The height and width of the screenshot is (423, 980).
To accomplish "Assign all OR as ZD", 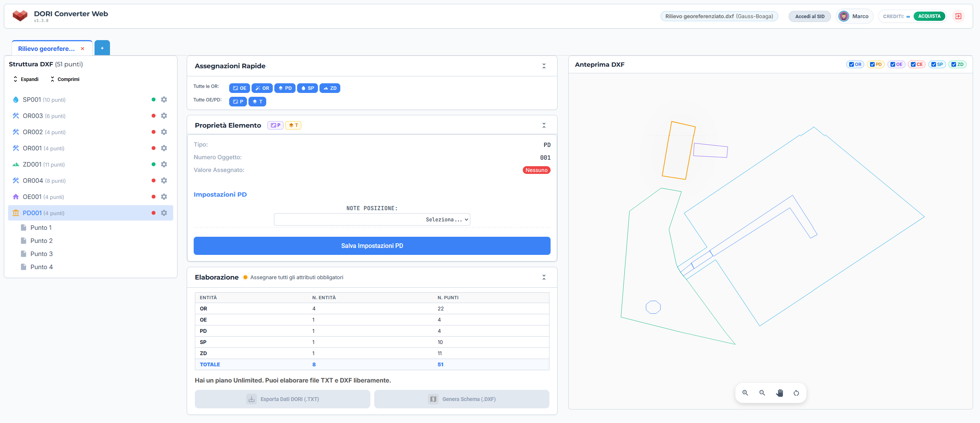I will pyautogui.click(x=330, y=88).
